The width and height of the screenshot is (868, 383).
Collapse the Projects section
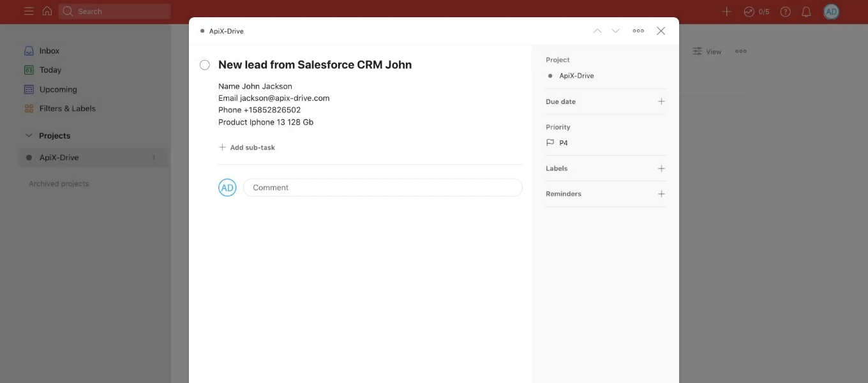coord(28,135)
